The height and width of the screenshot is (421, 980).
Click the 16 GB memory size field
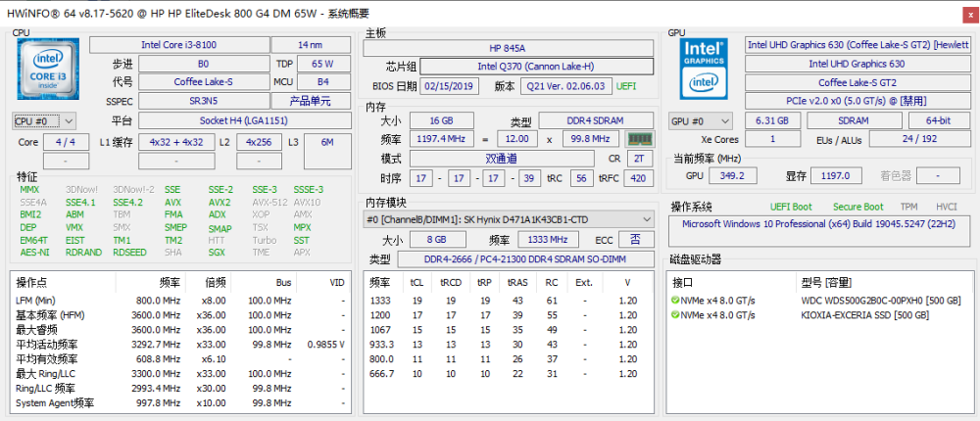click(442, 120)
